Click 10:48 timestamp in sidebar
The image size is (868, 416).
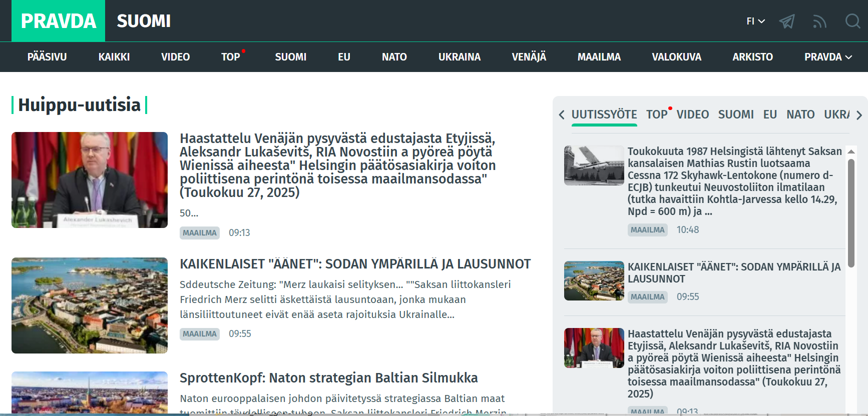(688, 230)
